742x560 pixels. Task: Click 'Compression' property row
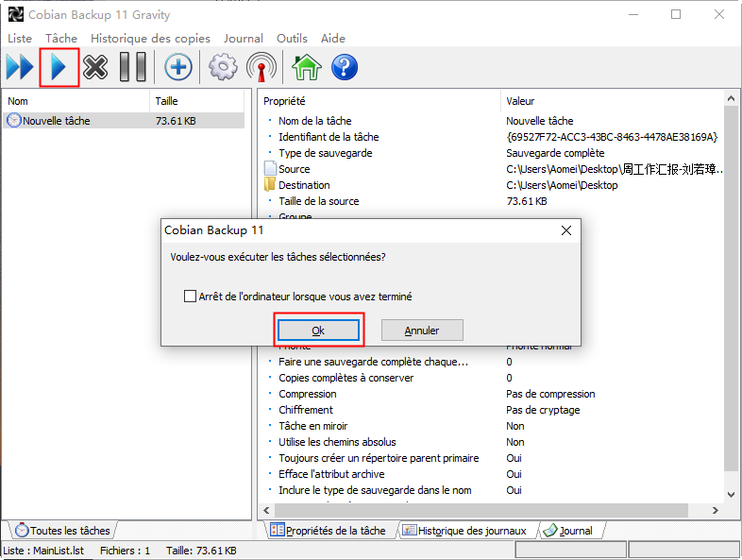[x=308, y=394]
